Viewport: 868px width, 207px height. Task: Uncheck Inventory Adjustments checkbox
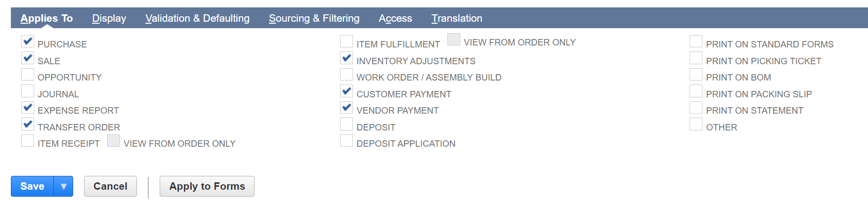[347, 58]
